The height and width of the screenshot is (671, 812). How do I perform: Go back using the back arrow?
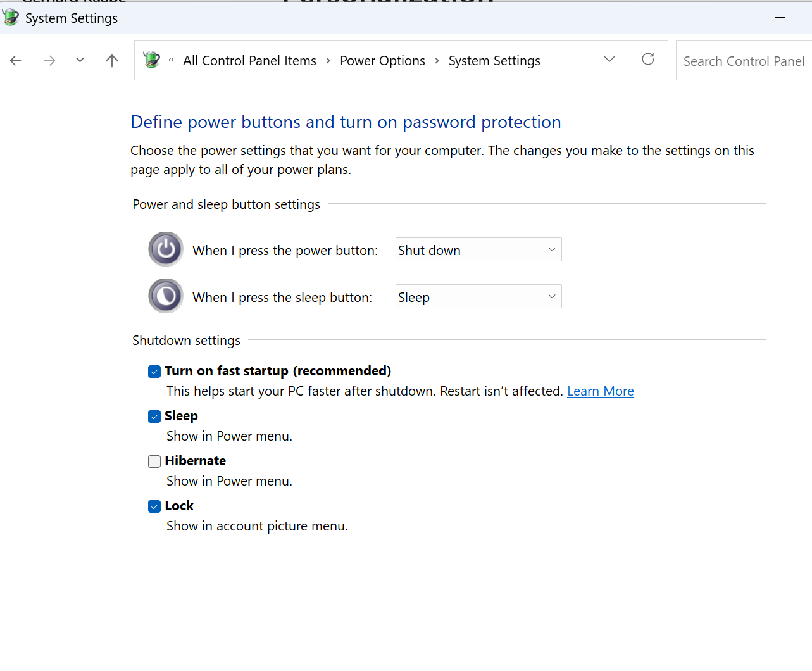coord(16,61)
